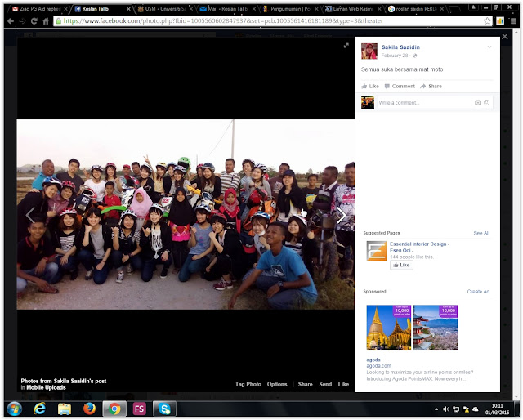This screenshot has height=420, width=523.
Task: Close the photo theater with the X
Action: tap(505, 37)
